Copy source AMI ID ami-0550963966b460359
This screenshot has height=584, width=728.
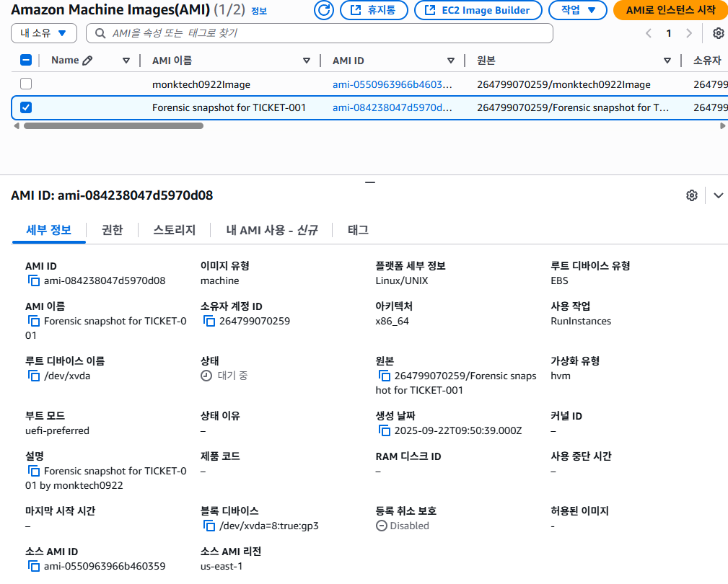[34, 566]
